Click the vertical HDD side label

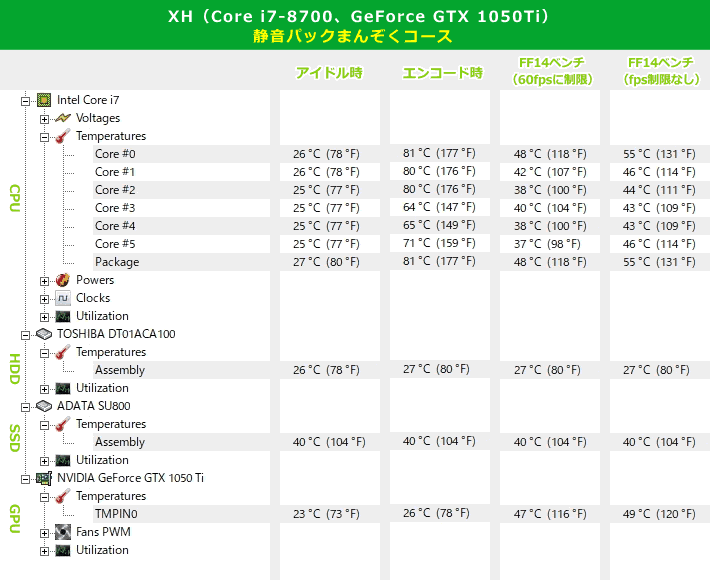15,369
